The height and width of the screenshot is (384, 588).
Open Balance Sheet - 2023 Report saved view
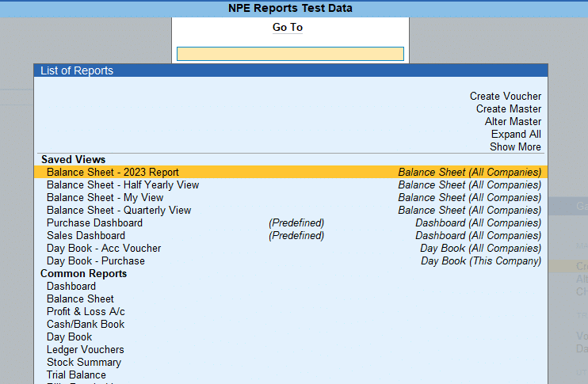[291, 173]
